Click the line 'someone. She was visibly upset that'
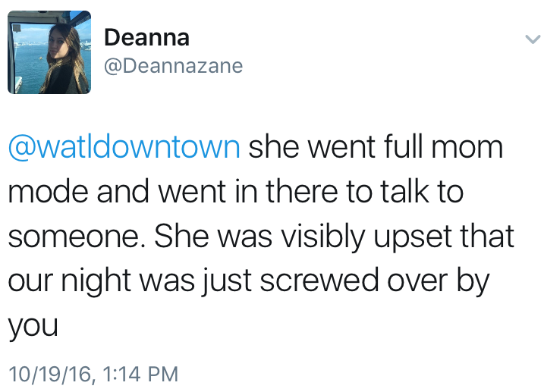Viewport: 544px width, 392px height. [x=261, y=237]
